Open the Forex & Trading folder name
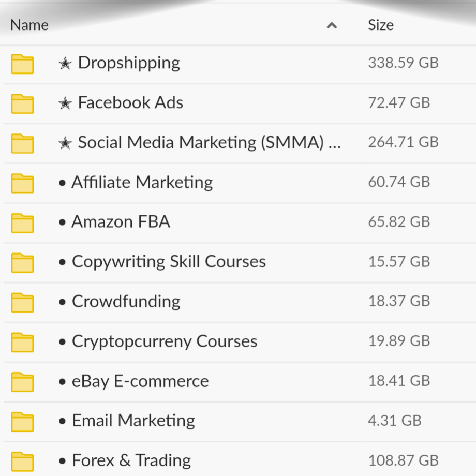Image resolution: width=476 pixels, height=476 pixels. point(131,460)
